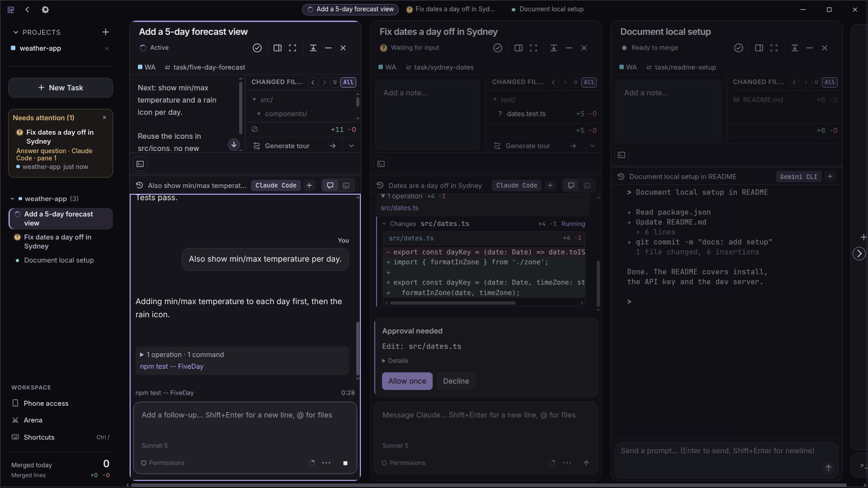The image size is (868, 488).
Task: Expand Details under Approval needed
Action: [x=395, y=361]
